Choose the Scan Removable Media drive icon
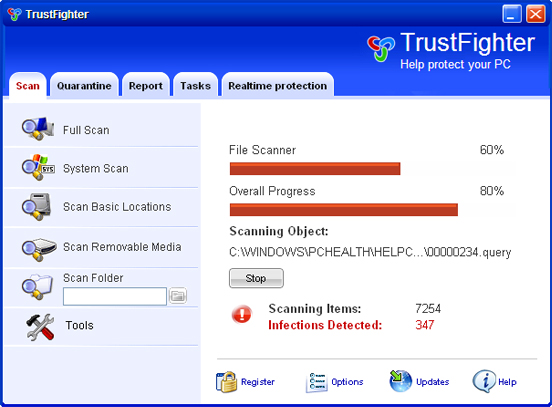The width and height of the screenshot is (552, 407). point(39,249)
